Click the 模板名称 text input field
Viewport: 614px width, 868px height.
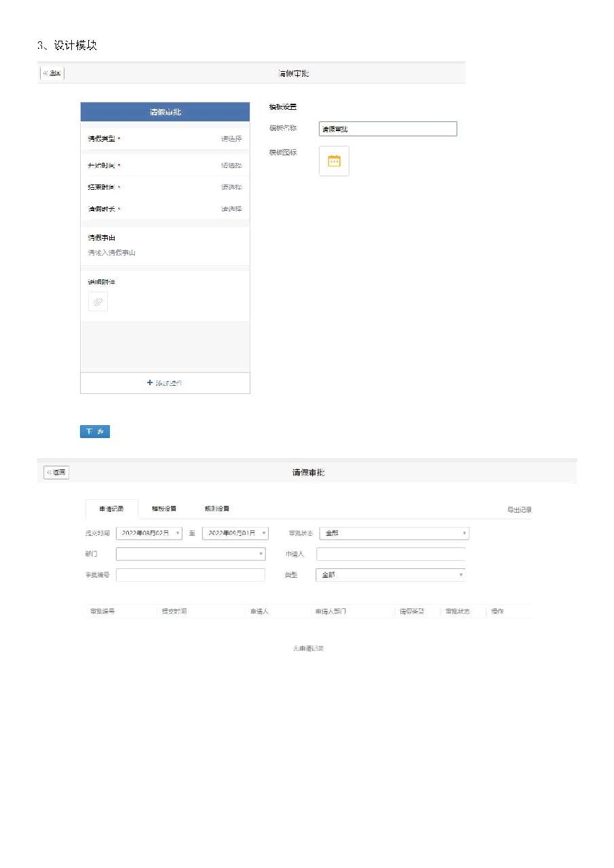pos(387,129)
